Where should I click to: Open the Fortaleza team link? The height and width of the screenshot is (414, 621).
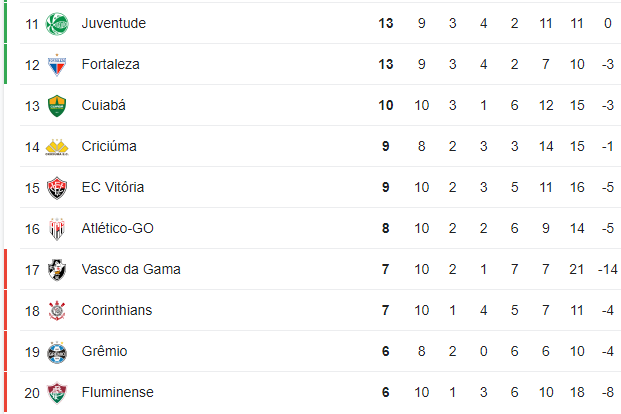(110, 64)
